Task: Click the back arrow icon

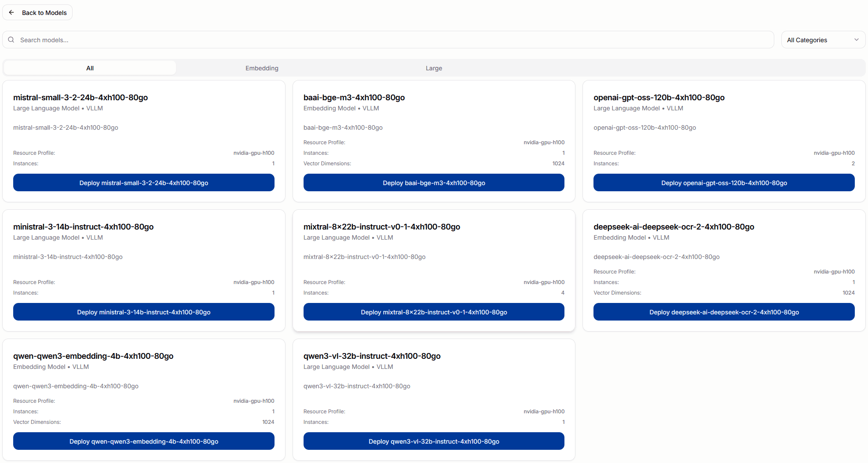Action: pyautogui.click(x=11, y=12)
